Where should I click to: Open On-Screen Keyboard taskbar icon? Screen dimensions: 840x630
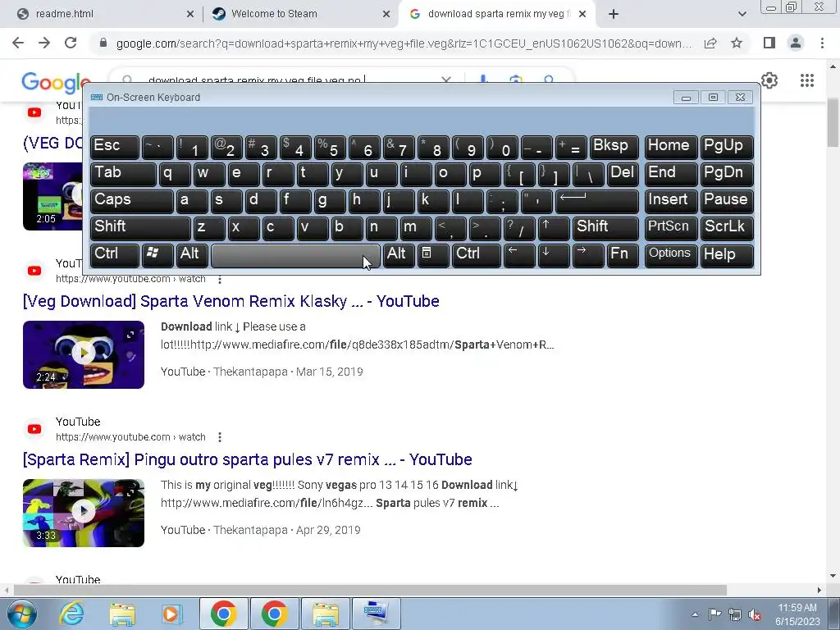coord(375,614)
